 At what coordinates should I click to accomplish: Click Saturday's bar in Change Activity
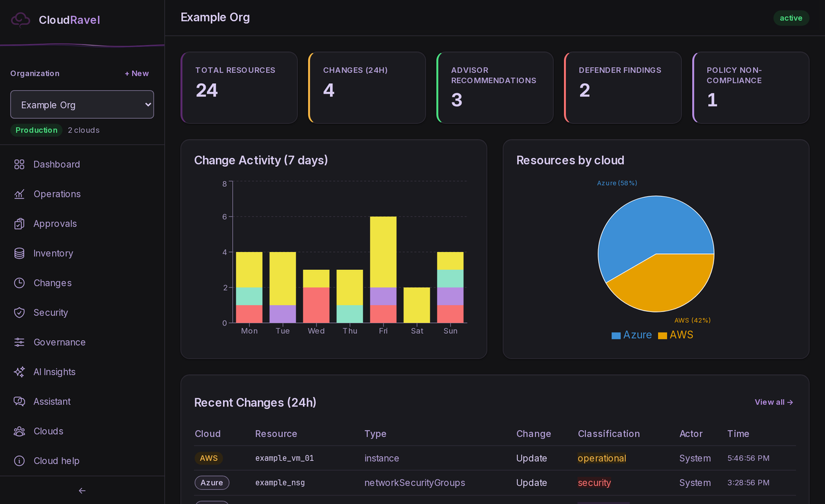point(416,305)
